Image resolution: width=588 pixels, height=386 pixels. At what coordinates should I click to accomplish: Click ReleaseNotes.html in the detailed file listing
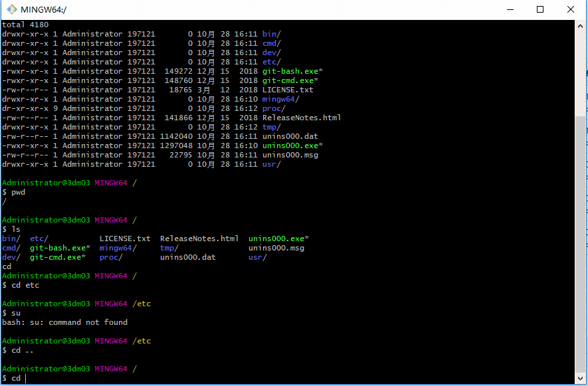(302, 118)
